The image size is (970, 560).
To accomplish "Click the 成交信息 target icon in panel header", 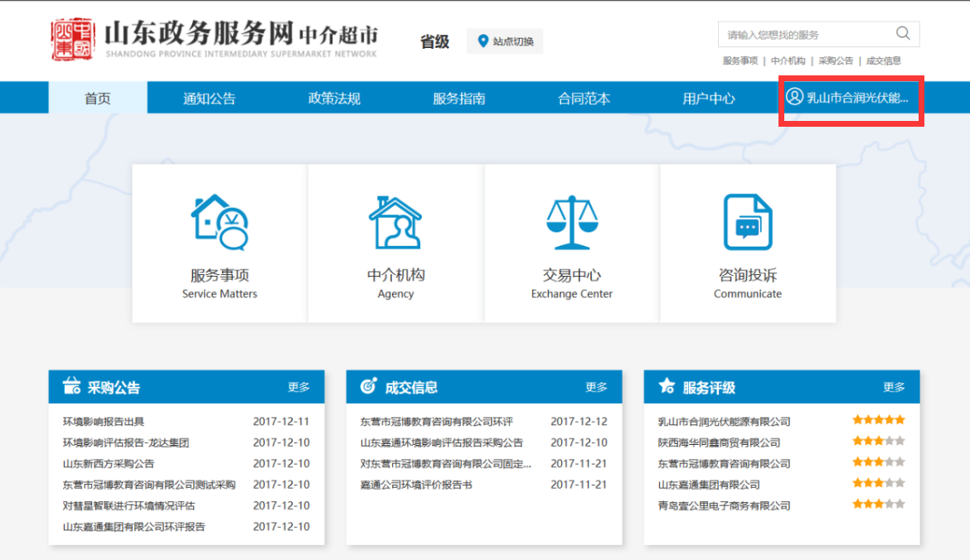I will coord(369,387).
